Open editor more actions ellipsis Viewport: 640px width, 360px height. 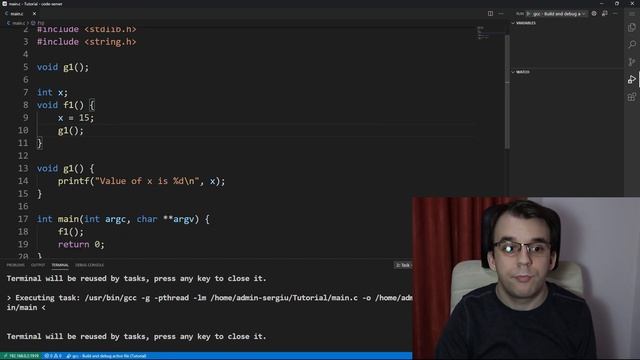[501, 13]
